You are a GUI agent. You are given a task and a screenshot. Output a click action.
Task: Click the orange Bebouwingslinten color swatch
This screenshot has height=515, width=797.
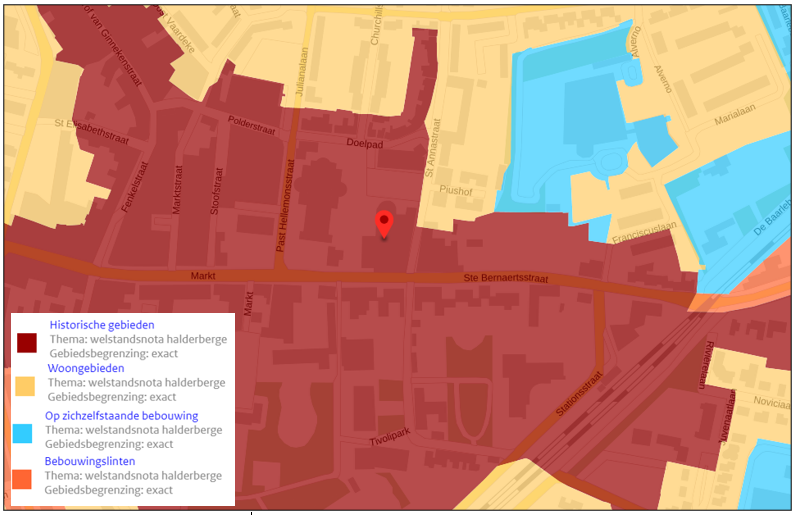(x=22, y=479)
